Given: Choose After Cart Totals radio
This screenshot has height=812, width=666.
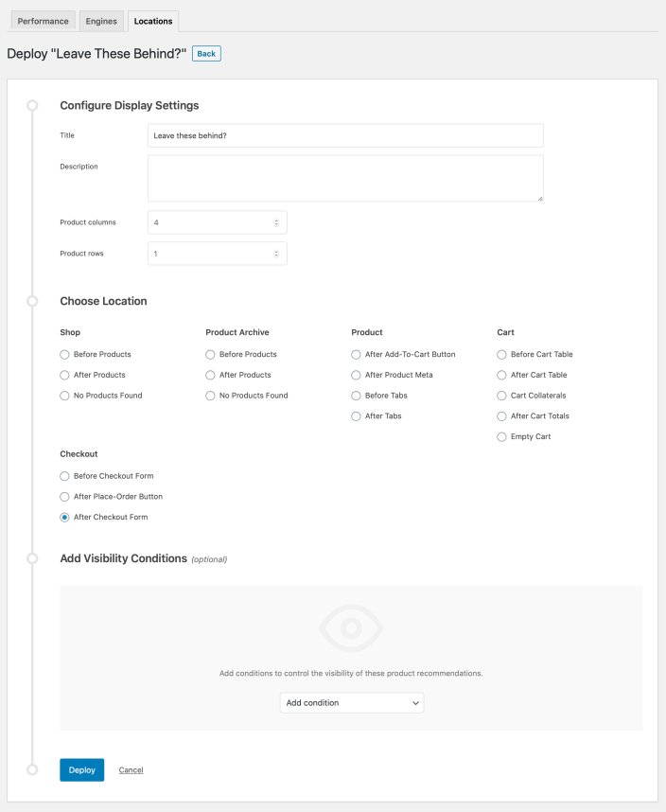Looking at the screenshot, I should point(501,416).
